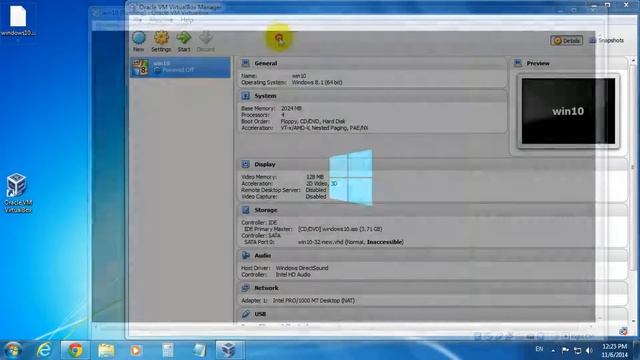Launch Google Chrome from taskbar

point(75,350)
